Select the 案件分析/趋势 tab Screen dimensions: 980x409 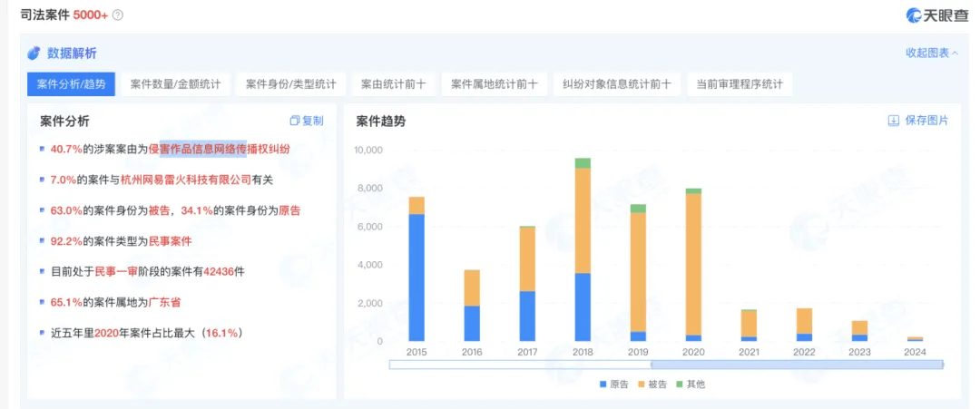click(x=72, y=84)
